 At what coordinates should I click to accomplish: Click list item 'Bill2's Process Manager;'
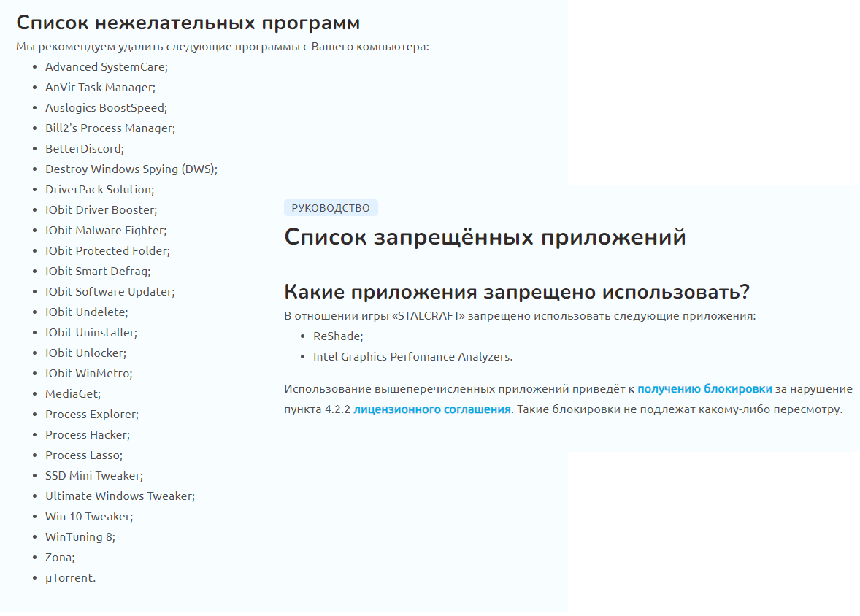(x=110, y=128)
